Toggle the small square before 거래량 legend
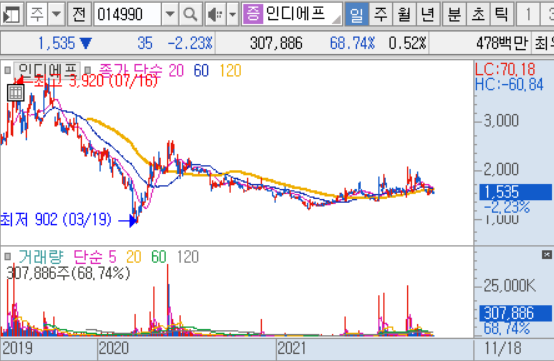The width and height of the screenshot is (554, 361). pos(7,256)
